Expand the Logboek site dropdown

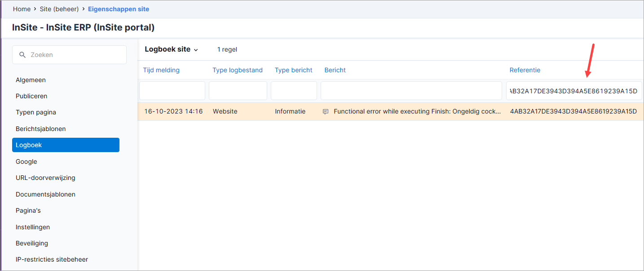coord(171,49)
